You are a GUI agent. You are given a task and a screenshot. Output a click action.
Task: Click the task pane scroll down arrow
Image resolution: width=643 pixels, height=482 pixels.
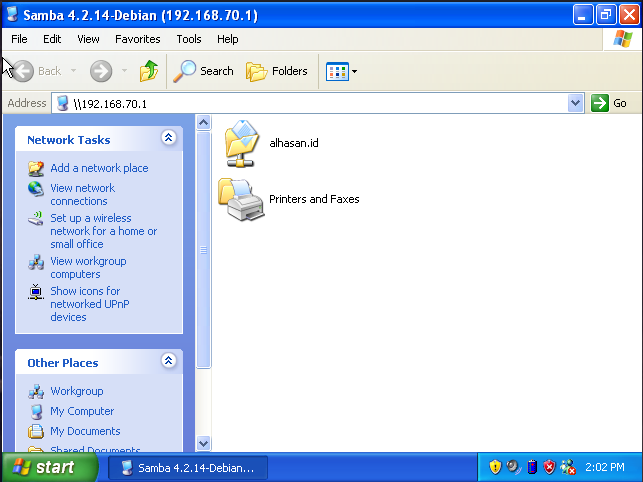click(203, 443)
